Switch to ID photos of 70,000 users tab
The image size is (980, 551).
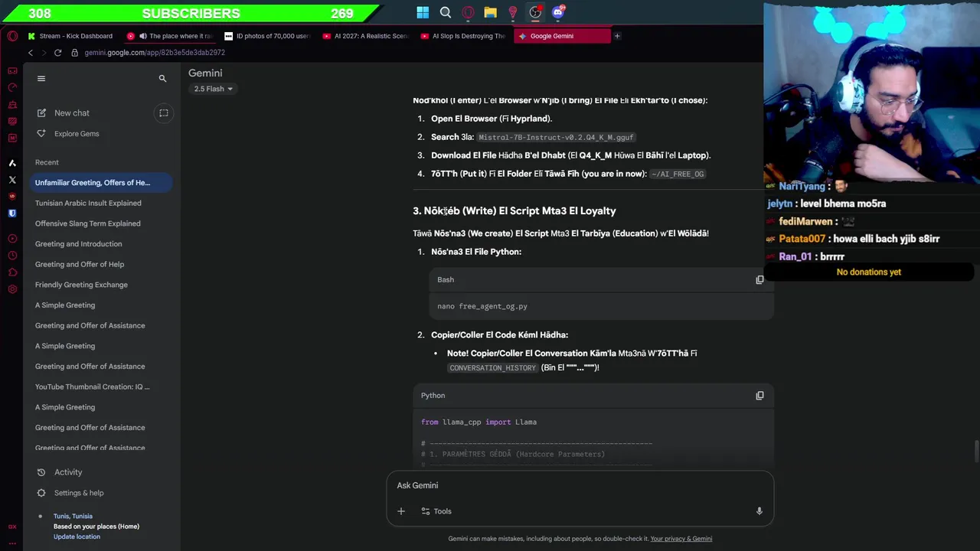(x=268, y=36)
